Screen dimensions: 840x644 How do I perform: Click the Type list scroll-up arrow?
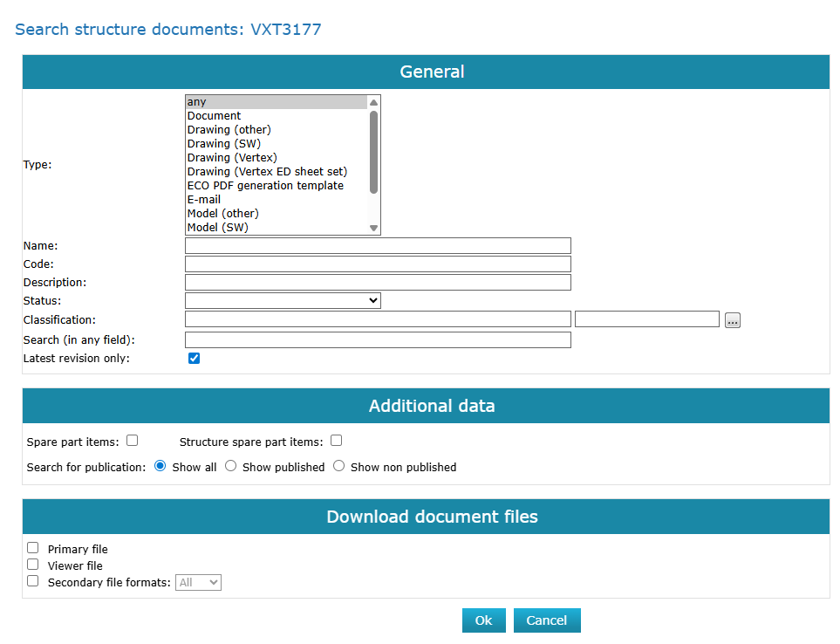pyautogui.click(x=373, y=102)
